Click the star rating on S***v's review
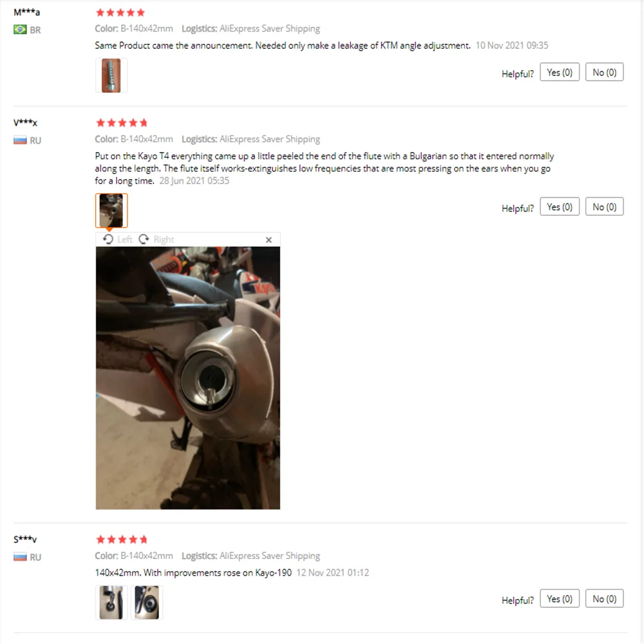 pos(121,539)
